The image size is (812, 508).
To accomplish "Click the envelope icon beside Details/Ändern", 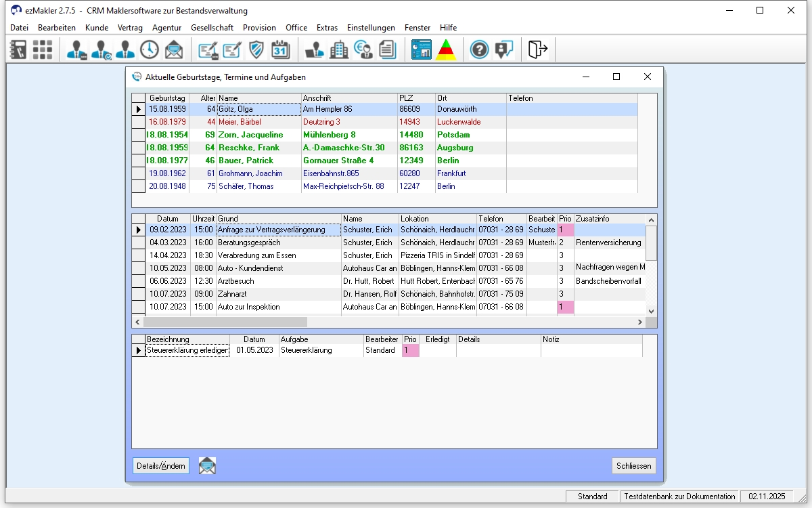I will pos(207,466).
